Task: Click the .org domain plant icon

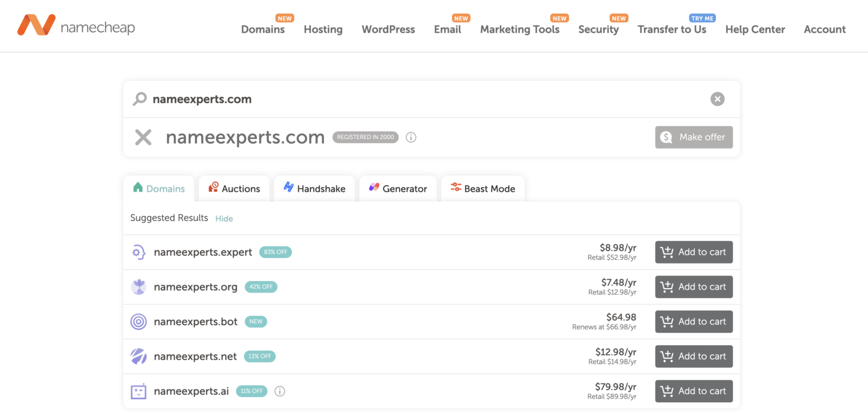Action: pyautogui.click(x=138, y=287)
